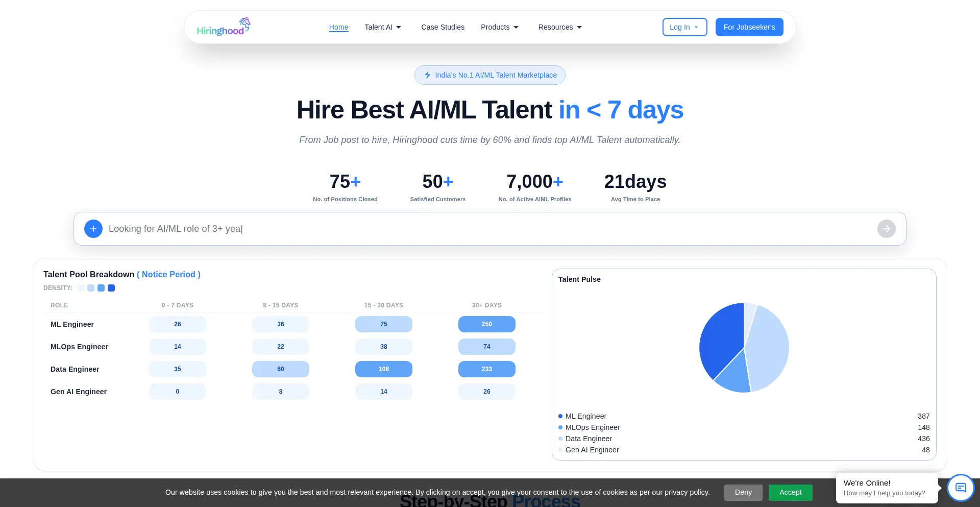Click the 0 - 7 DAYS column header
Viewport: 980px width, 507px height.
tap(178, 305)
